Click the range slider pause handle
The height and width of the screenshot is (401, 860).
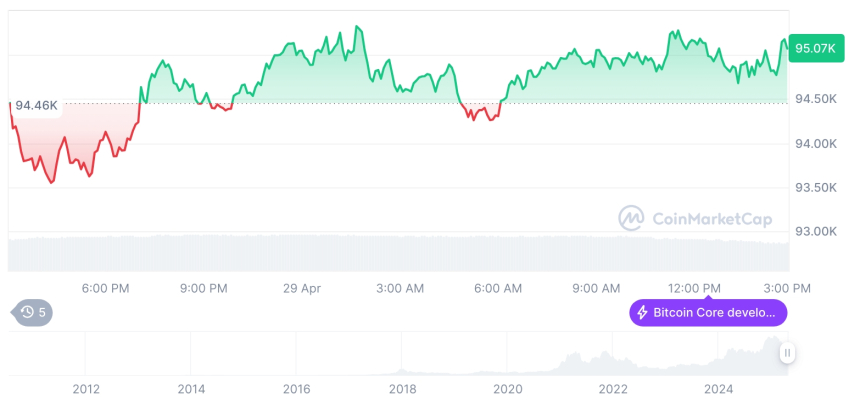tap(787, 352)
